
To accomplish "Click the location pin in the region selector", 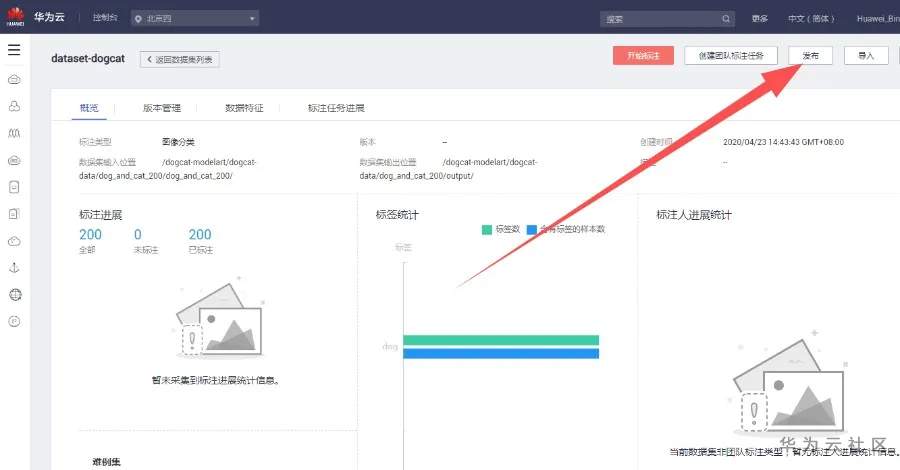I will click(138, 19).
